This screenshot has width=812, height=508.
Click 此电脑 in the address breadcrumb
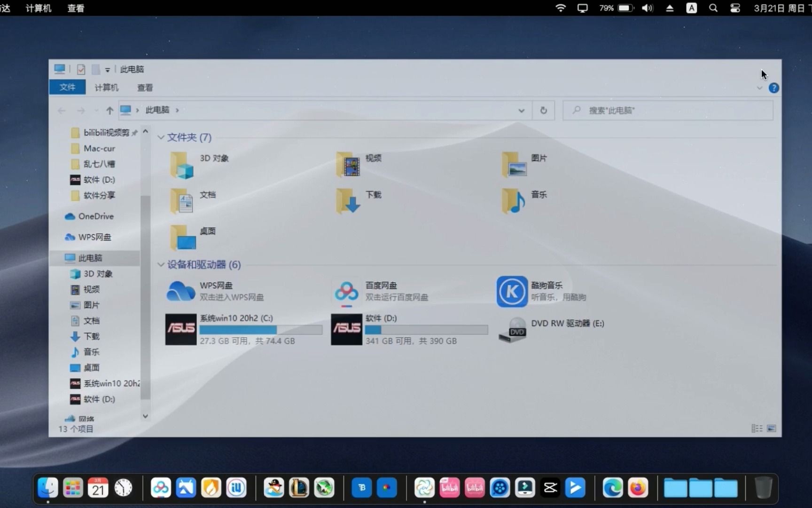(157, 110)
